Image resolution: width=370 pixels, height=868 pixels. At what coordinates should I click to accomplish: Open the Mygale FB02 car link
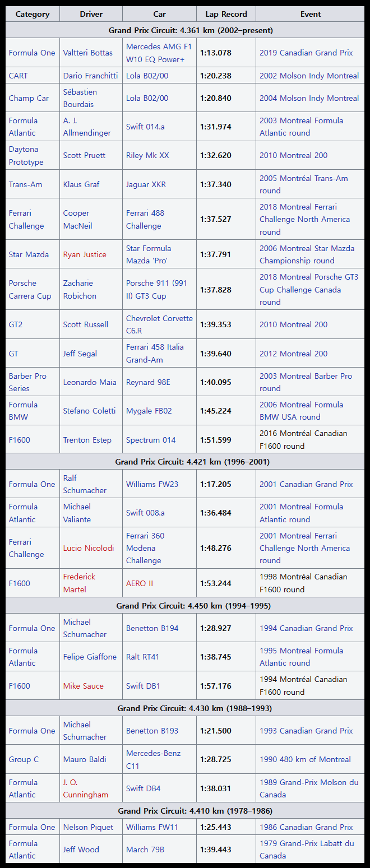coord(149,411)
